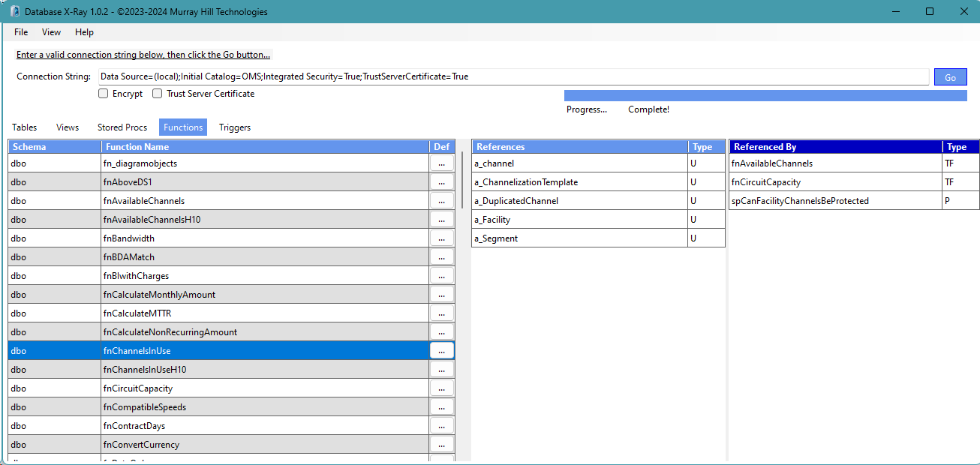The image size is (980, 465).
Task: Click the Database X-Ray app icon in title bar
Action: 14,11
